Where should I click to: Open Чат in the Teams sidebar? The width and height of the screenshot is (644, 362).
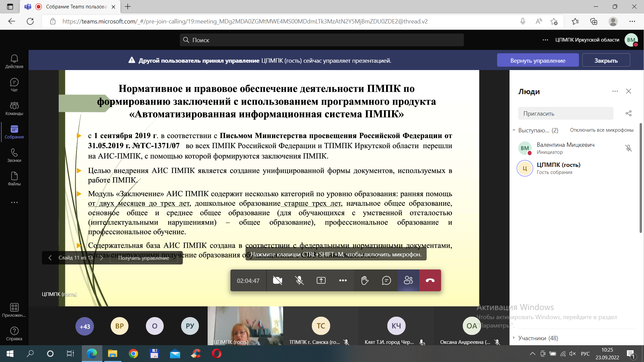tap(14, 85)
